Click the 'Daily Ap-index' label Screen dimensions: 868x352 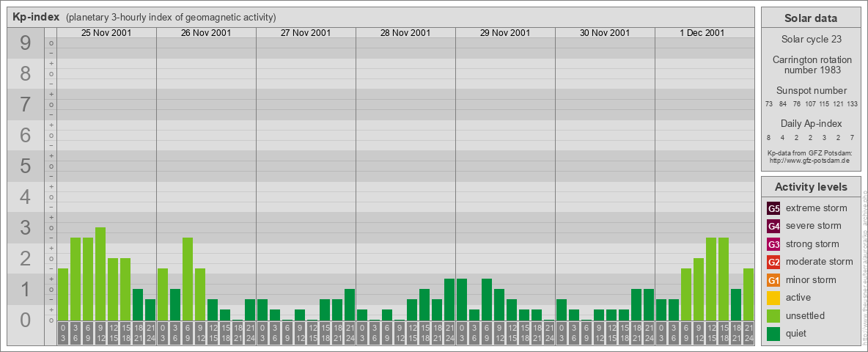(x=811, y=123)
